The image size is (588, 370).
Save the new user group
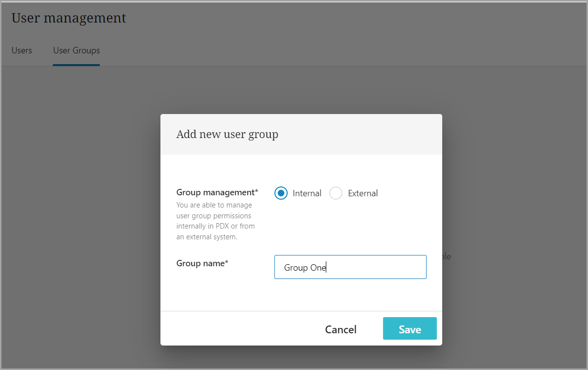(x=409, y=329)
